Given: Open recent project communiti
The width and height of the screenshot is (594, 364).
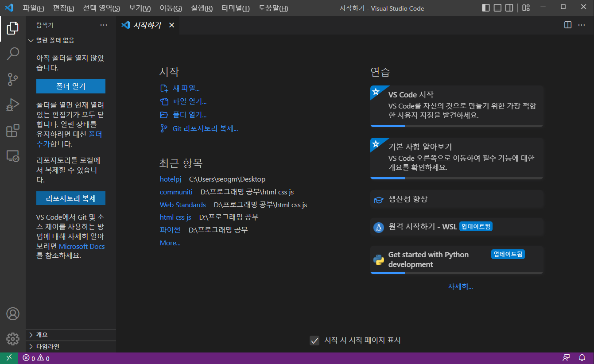Looking at the screenshot, I should click(x=176, y=192).
